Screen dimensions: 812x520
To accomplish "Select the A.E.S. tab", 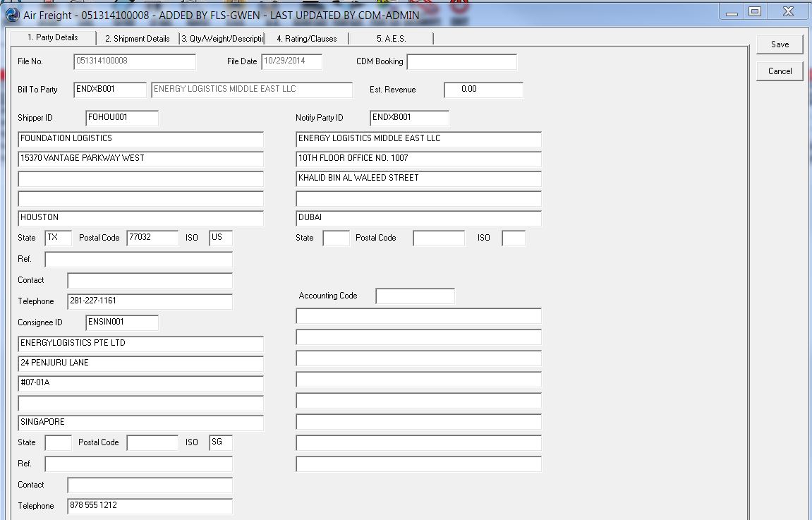I will click(391, 39).
